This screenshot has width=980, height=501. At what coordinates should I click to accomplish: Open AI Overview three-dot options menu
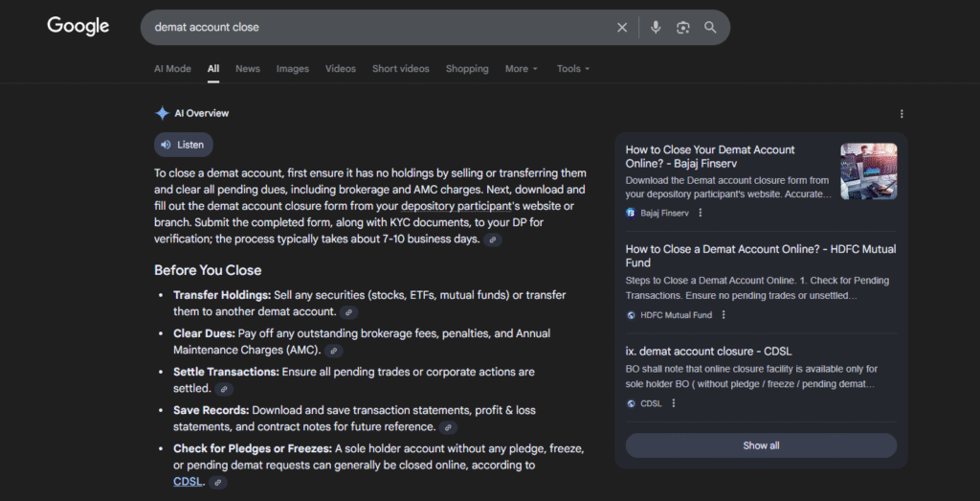[902, 114]
